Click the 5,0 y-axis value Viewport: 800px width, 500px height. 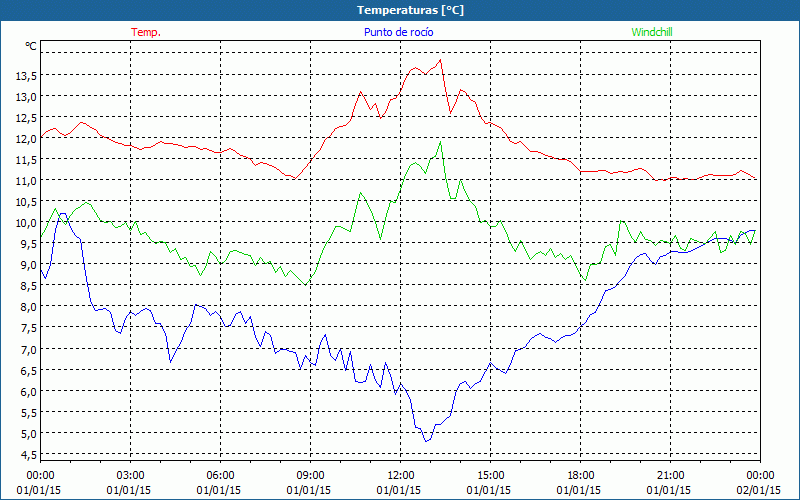tap(28, 433)
